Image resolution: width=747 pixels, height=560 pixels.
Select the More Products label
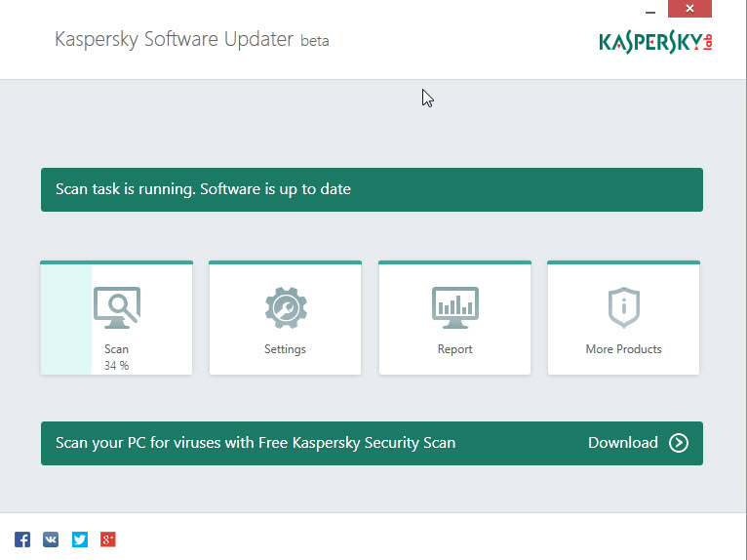[623, 349]
